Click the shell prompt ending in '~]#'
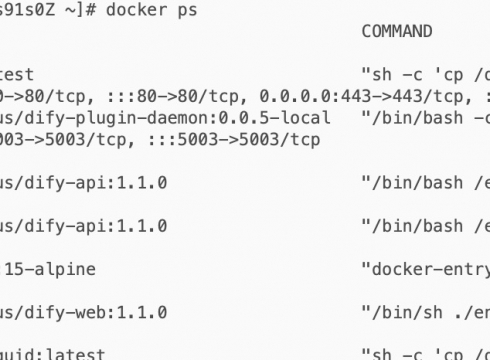This screenshot has width=490, height=360. coord(48,10)
